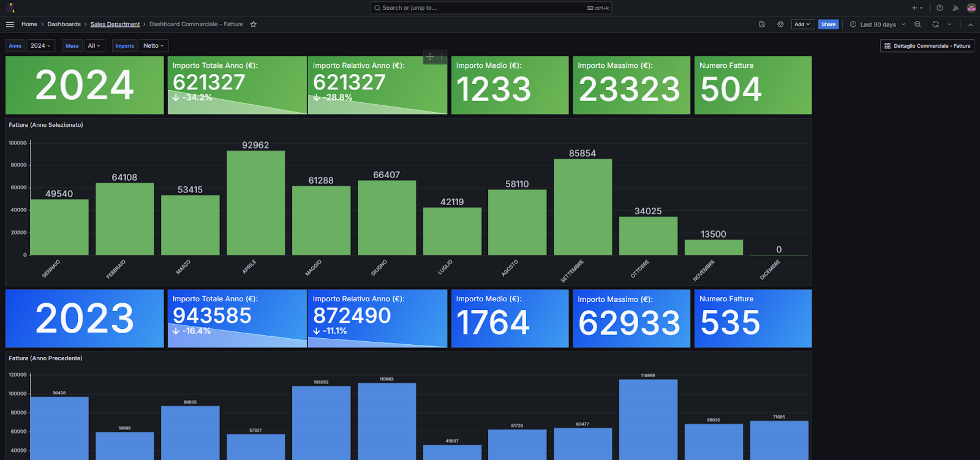This screenshot has height=460, width=980.
Task: Click the grid icon on Dettaglio Commerciale link
Action: tap(888, 46)
